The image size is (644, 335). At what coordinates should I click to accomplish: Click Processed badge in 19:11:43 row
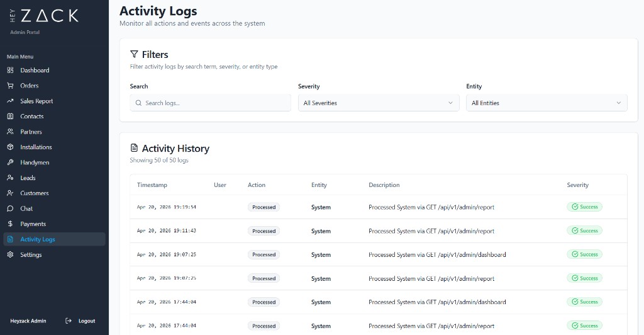tap(264, 231)
